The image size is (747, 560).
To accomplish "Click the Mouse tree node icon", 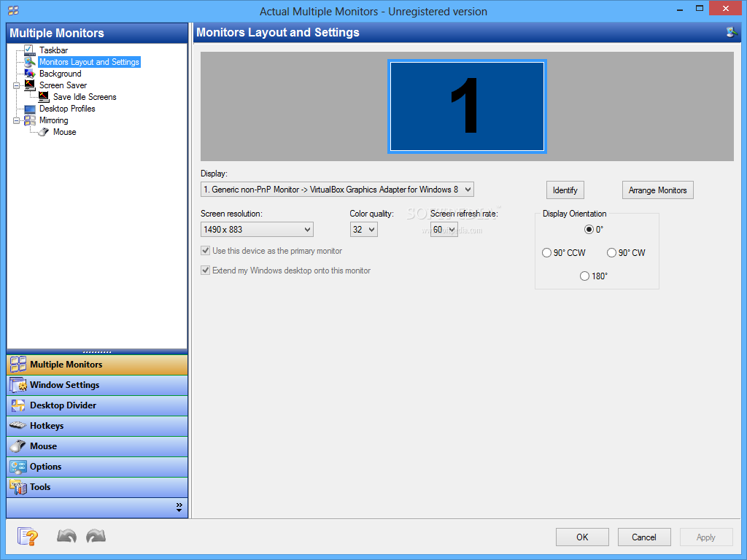I will (x=43, y=132).
